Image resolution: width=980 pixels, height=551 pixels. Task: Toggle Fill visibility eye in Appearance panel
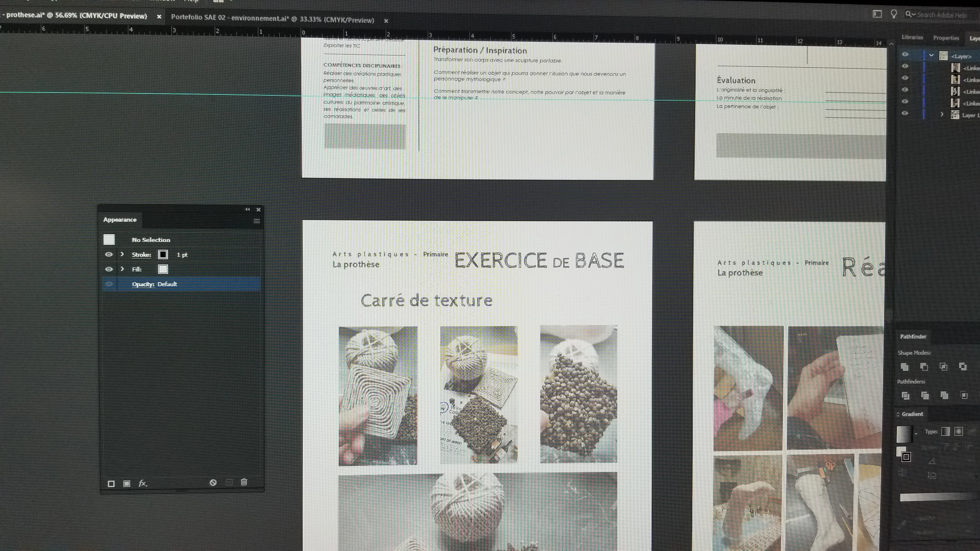point(109,269)
